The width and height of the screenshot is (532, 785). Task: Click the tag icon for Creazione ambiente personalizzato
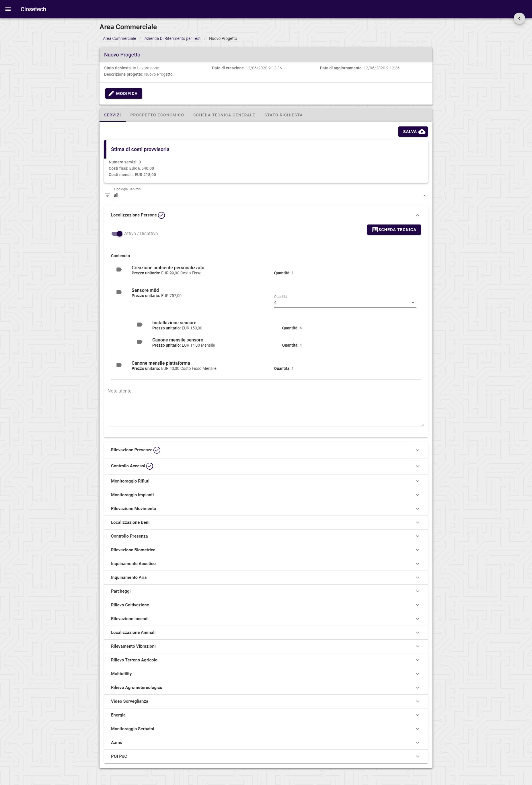click(x=119, y=270)
